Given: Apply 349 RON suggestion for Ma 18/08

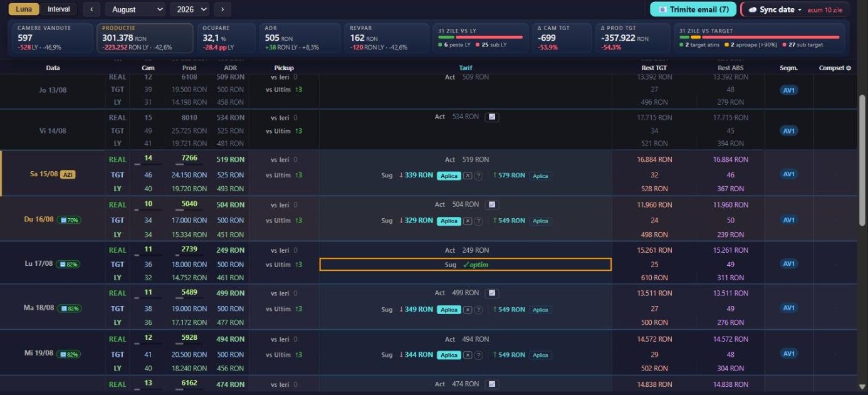Looking at the screenshot, I should [x=449, y=310].
